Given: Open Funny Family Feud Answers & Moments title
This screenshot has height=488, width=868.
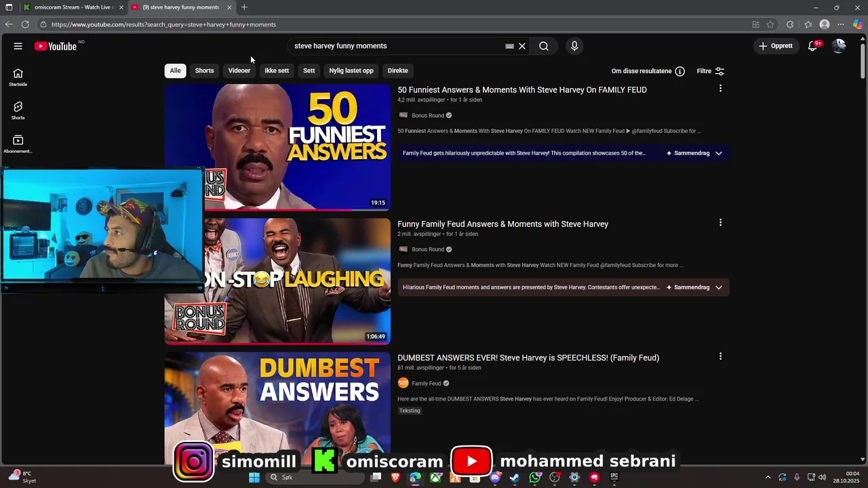Looking at the screenshot, I should [x=502, y=224].
